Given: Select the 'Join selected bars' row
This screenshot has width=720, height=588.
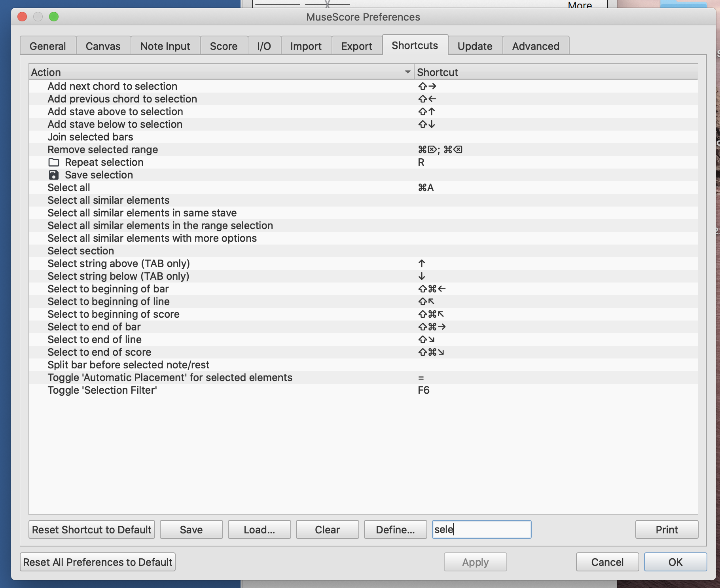Looking at the screenshot, I should coord(363,137).
